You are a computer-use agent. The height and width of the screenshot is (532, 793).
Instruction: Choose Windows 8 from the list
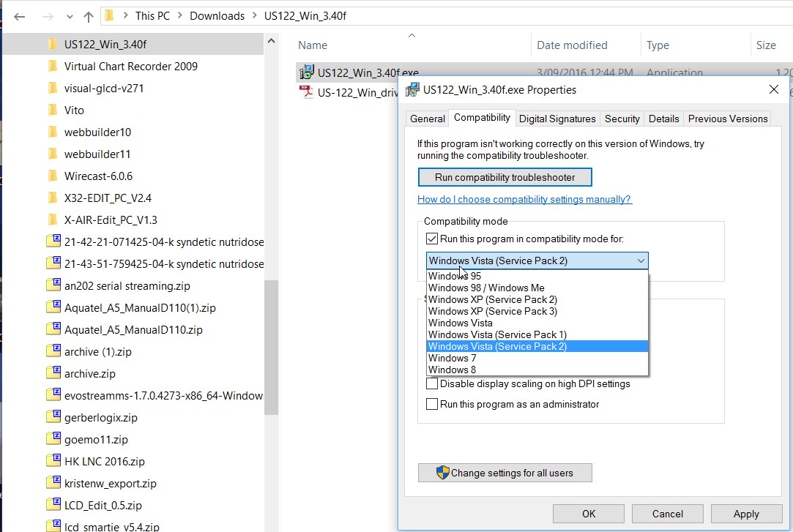click(x=537, y=370)
